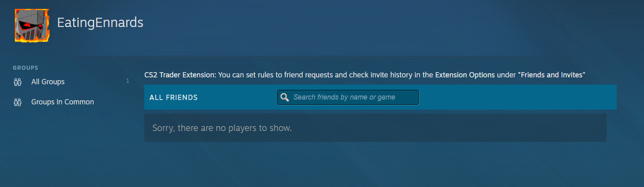This screenshot has width=644, height=187.
Task: Open the Extension Options link
Action: coord(465,75)
